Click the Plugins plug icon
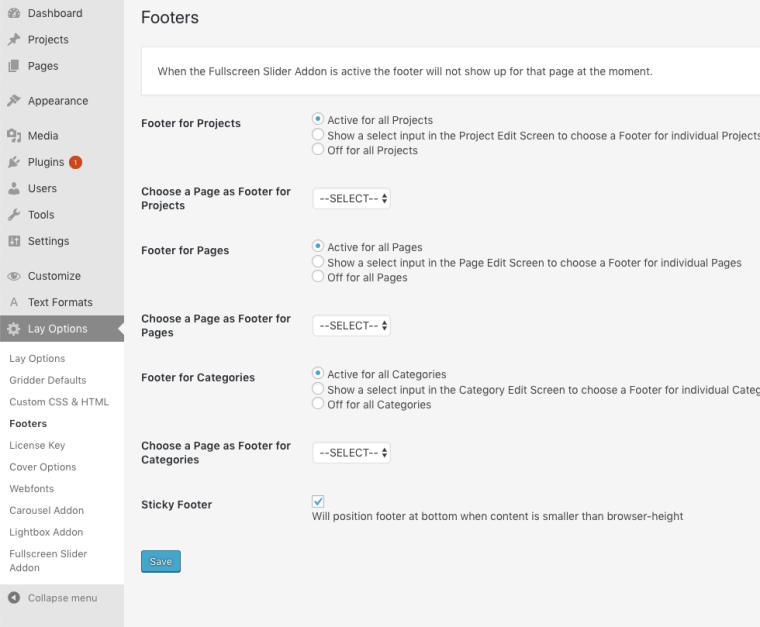 [14, 162]
